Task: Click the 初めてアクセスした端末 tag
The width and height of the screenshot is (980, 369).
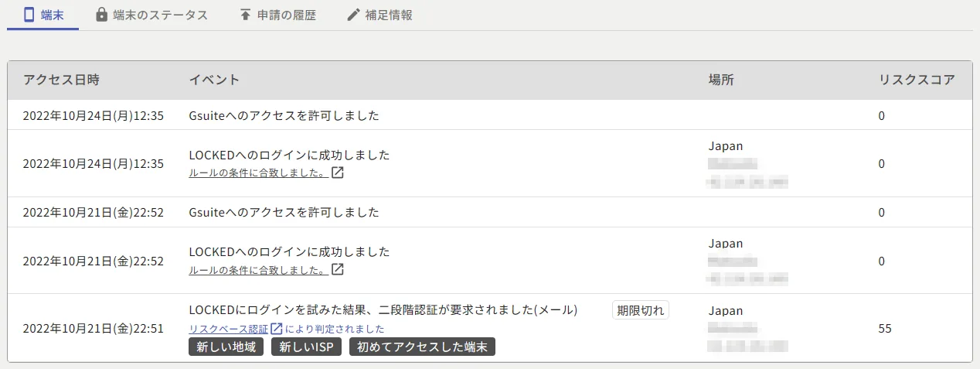Action: tap(422, 347)
